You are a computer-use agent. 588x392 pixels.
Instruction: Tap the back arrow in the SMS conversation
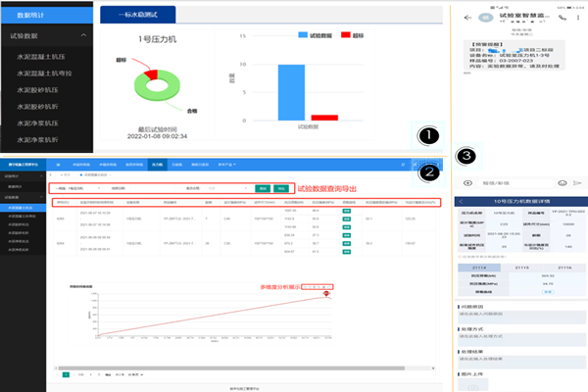467,18
